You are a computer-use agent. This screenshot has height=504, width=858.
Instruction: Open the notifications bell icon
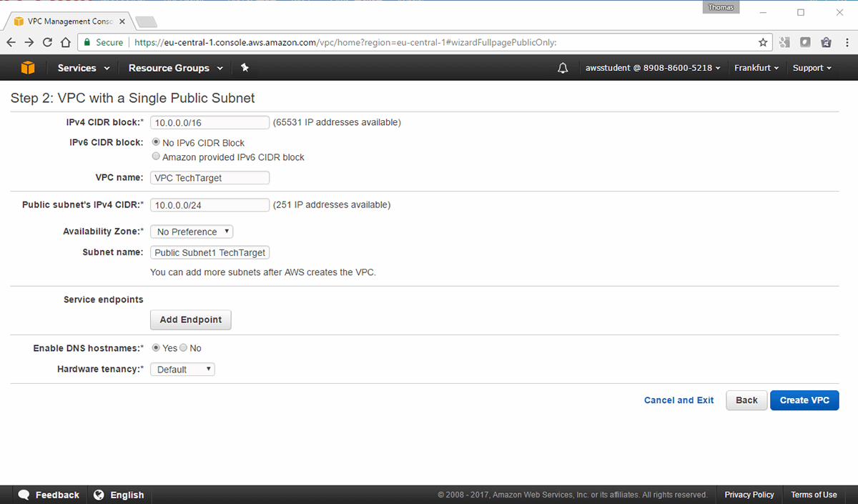pyautogui.click(x=563, y=68)
